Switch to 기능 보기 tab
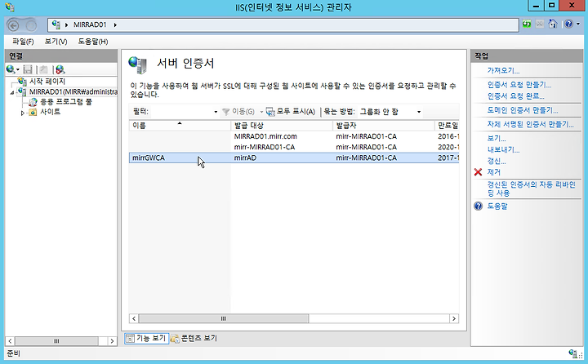 [x=147, y=338]
